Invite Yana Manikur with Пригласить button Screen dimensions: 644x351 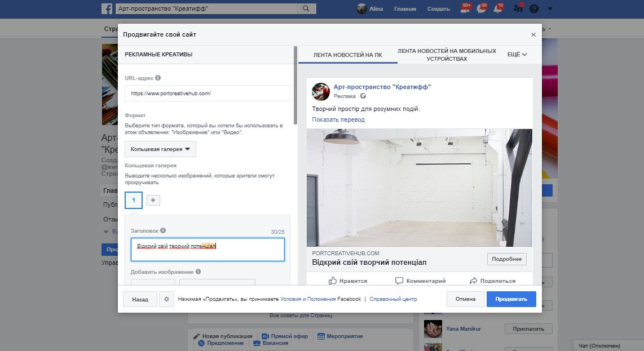[x=528, y=329]
